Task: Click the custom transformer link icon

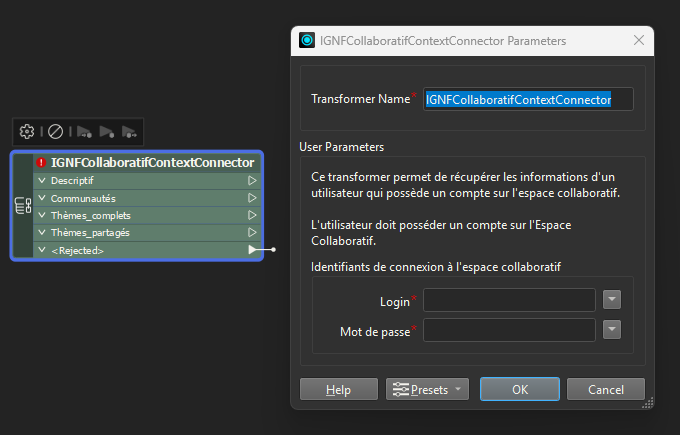Action: [x=23, y=206]
